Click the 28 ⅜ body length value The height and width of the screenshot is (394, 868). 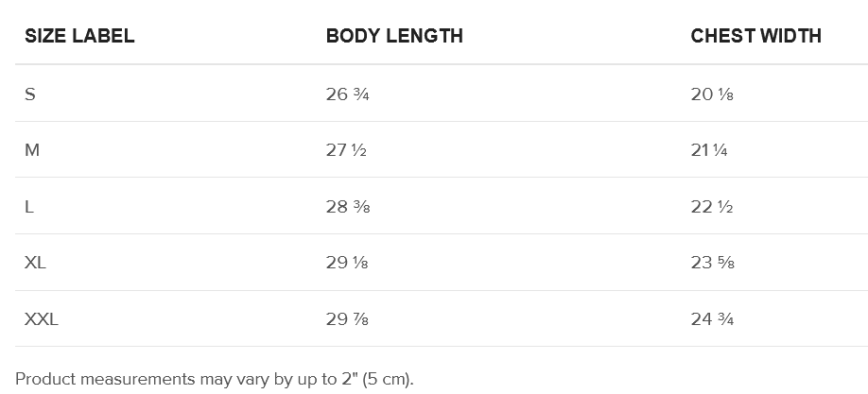pos(347,207)
